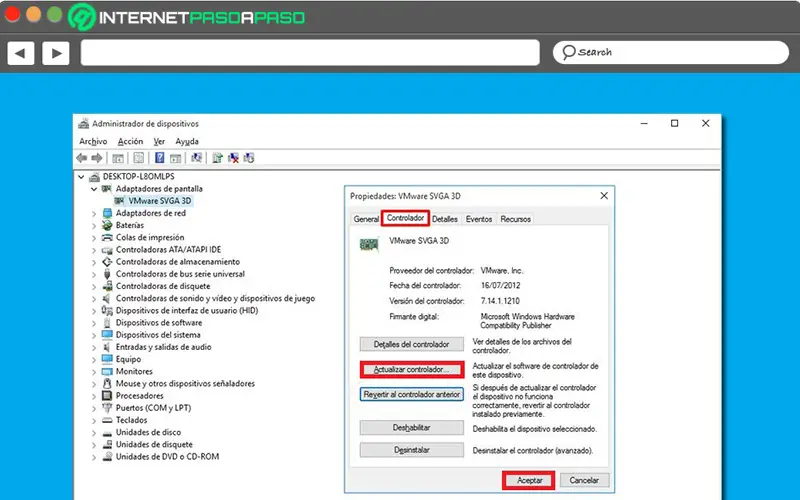Click the Controladoras de sonido speaker icon

[x=107, y=298]
